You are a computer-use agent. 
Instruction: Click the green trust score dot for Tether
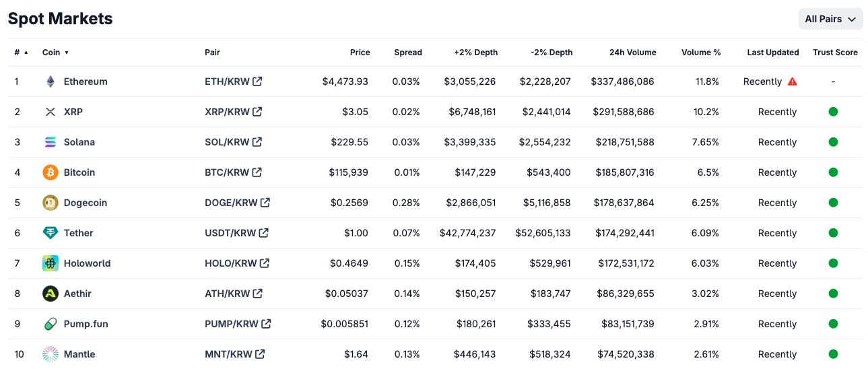(x=833, y=233)
